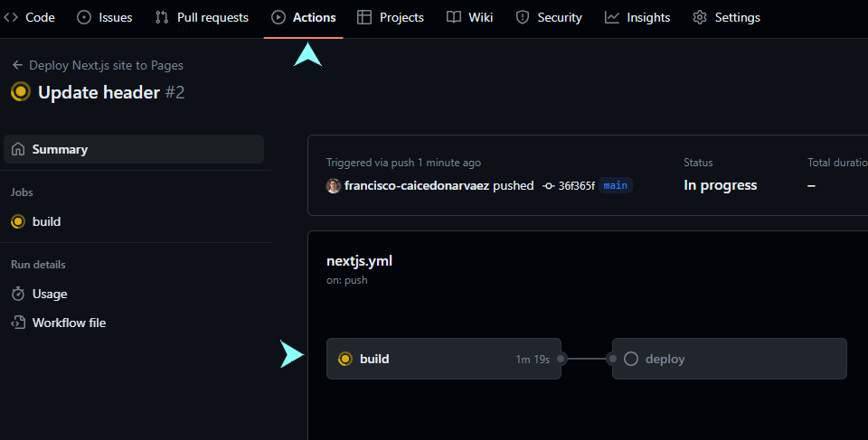Click the Actions play icon
The width and height of the screenshot is (868, 440).
tap(278, 18)
